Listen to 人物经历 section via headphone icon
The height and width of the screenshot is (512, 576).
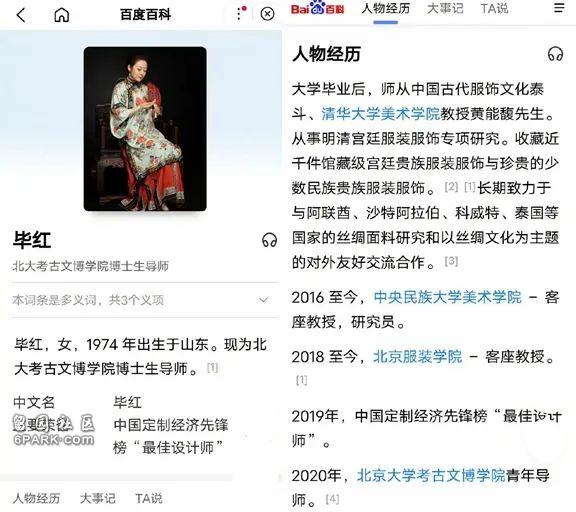[555, 54]
